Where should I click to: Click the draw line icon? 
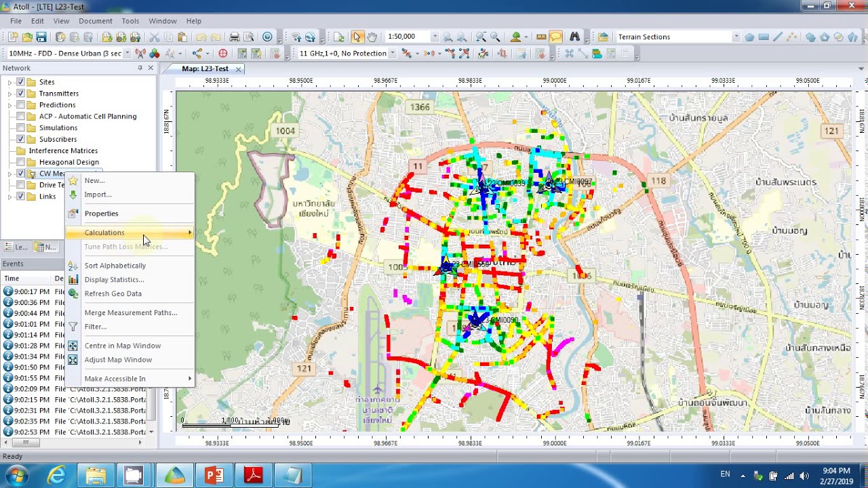[x=778, y=37]
